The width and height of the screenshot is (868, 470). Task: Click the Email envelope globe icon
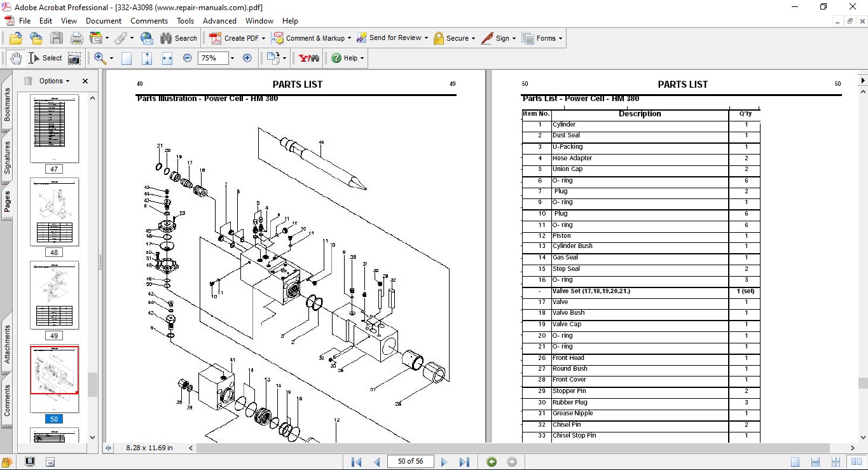tap(146, 38)
